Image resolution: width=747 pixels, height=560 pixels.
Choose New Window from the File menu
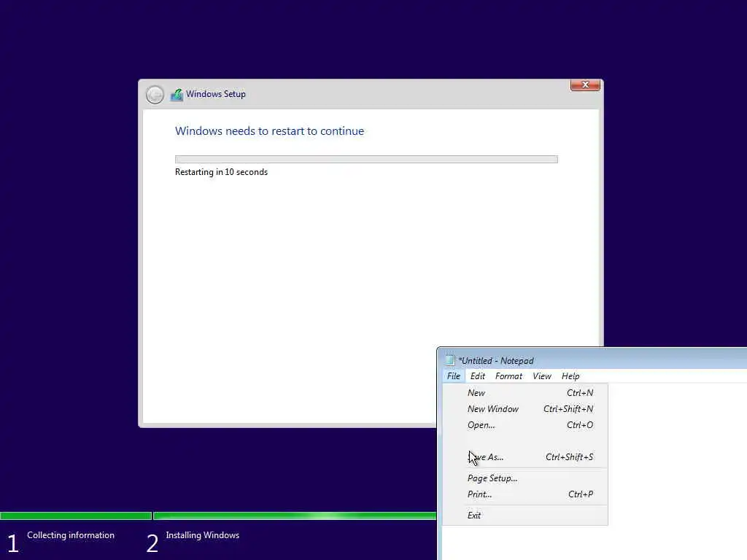(525, 409)
